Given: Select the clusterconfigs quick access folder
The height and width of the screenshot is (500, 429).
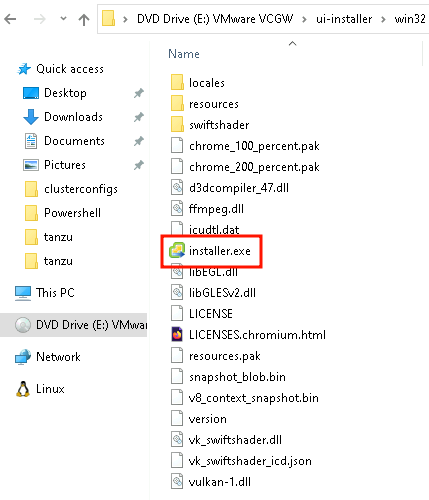Looking at the screenshot, I should (71, 189).
